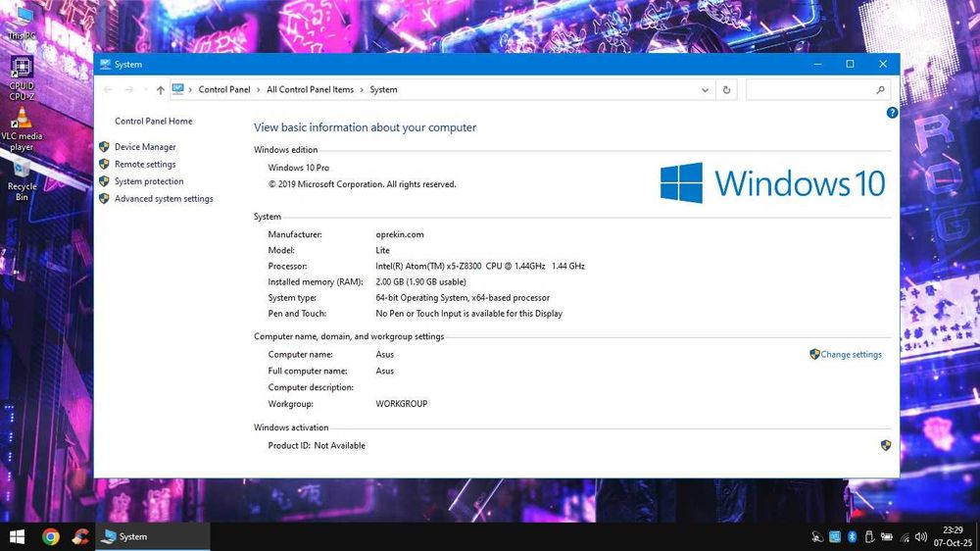This screenshot has height=551, width=980.
Task: Select the System breadcrumb segment
Action: click(383, 90)
